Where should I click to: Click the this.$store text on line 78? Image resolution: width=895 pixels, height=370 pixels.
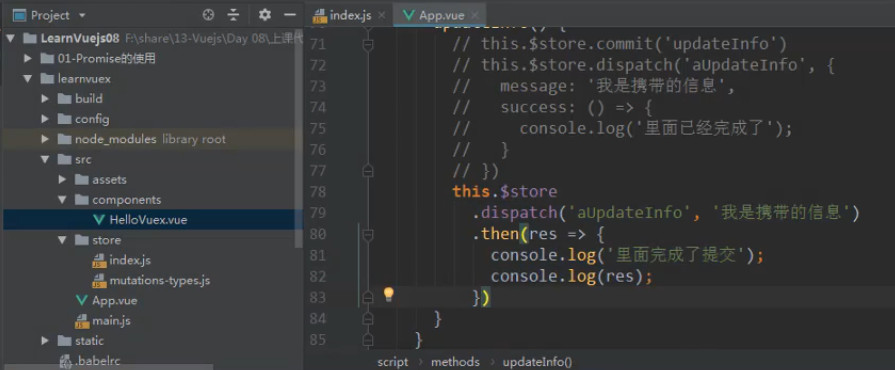pyautogui.click(x=505, y=191)
